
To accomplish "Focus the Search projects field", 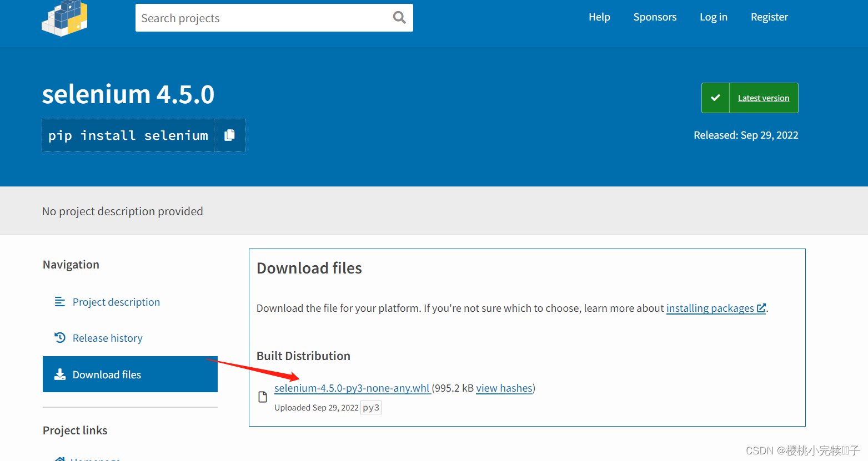I will [274, 18].
